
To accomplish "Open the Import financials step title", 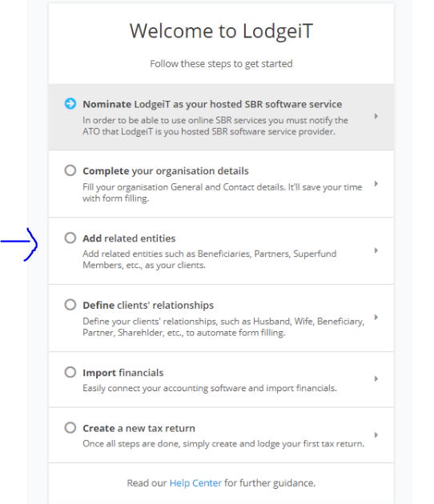I will point(123,373).
